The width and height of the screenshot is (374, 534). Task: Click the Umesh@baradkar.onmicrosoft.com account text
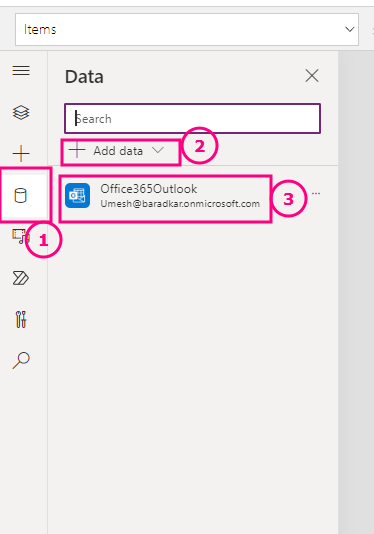tap(180, 204)
